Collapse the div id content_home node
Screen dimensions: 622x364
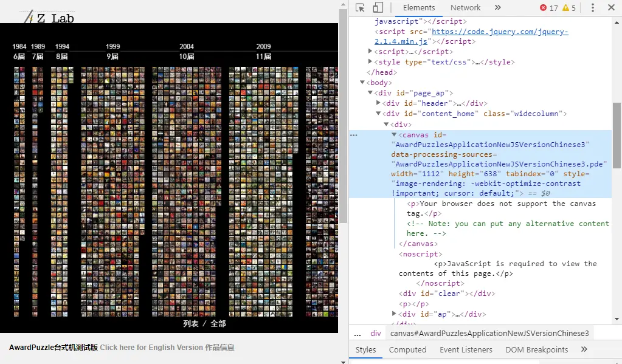point(378,113)
